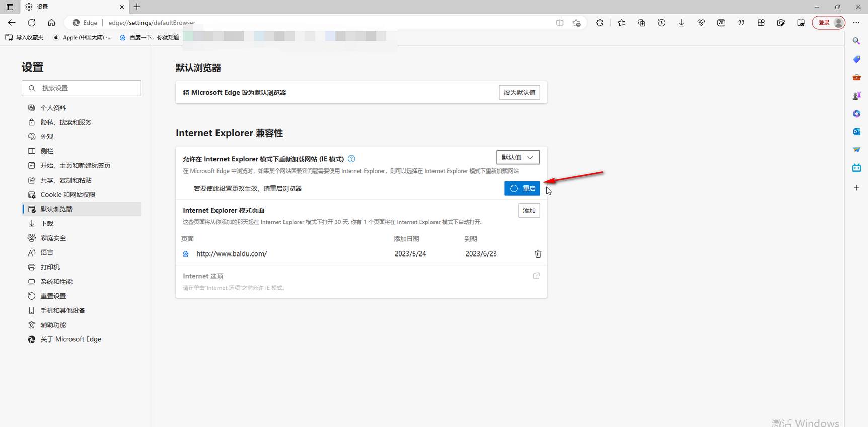Screen dimensions: 868x427
Task: Open Microsoft 365 icon in sidebar
Action: (856, 114)
